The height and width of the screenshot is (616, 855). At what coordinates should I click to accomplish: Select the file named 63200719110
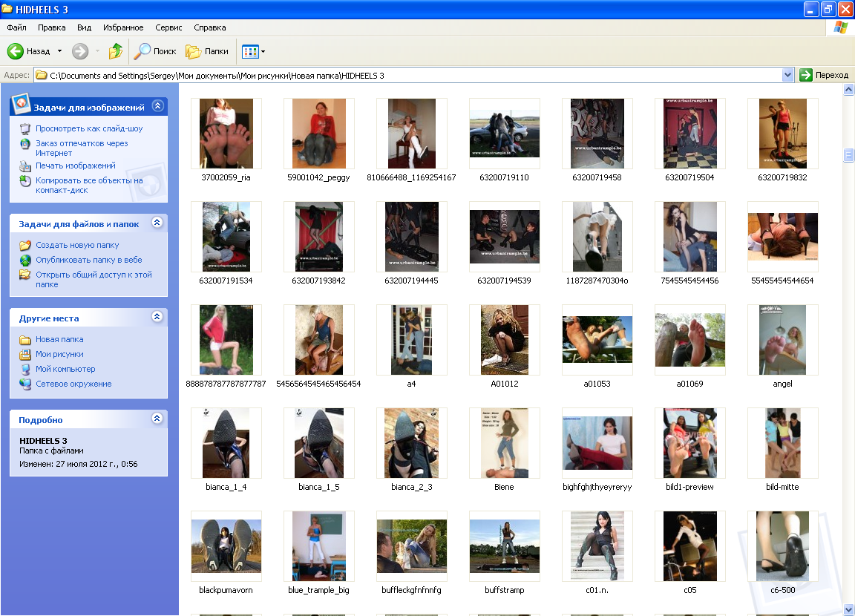tap(505, 140)
